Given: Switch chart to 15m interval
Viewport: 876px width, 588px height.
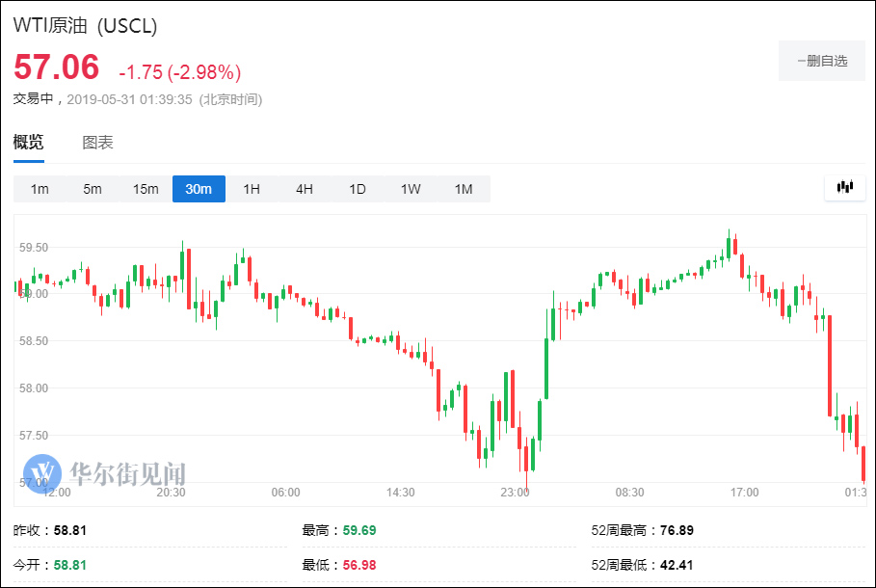Looking at the screenshot, I should tap(146, 189).
